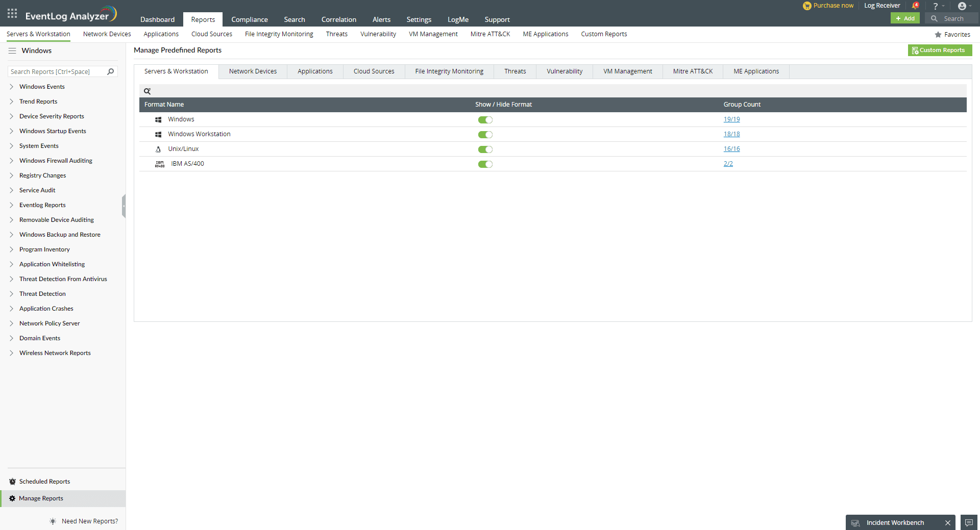980x530 pixels.
Task: Open the Settings main tab
Action: (419, 19)
